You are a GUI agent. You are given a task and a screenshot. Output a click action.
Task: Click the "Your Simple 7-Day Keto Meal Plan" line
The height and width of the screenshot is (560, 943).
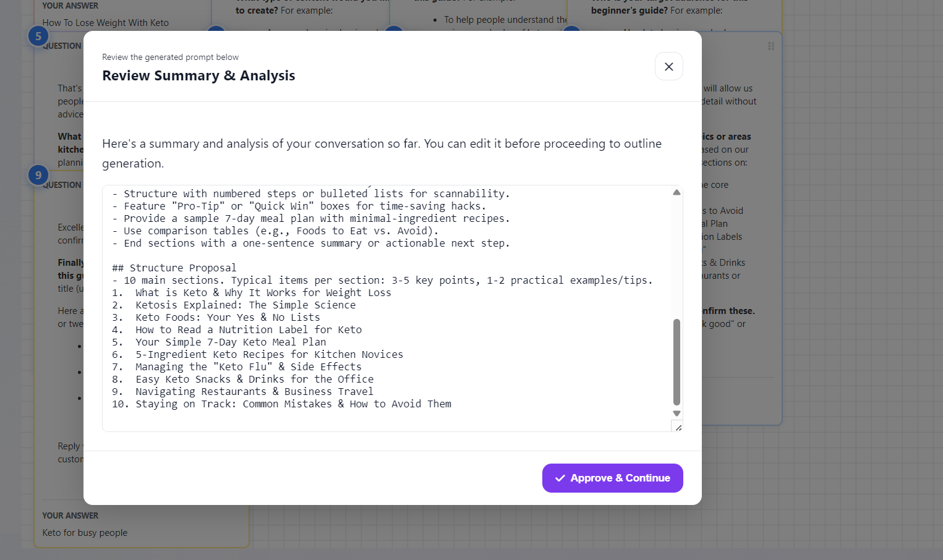230,342
